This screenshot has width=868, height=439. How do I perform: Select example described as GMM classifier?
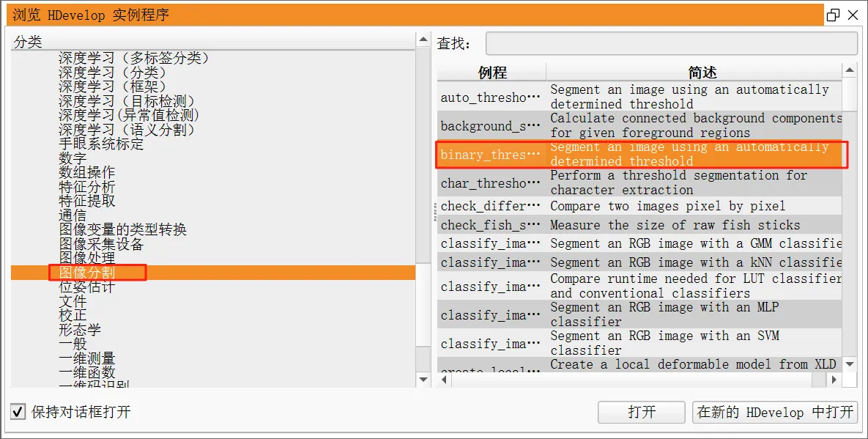[x=639, y=243]
